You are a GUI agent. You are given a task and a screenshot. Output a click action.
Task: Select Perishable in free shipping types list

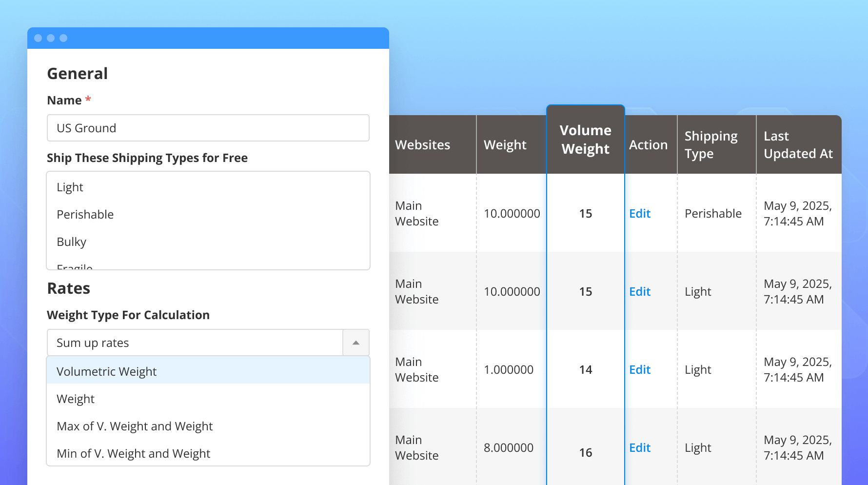click(x=85, y=215)
